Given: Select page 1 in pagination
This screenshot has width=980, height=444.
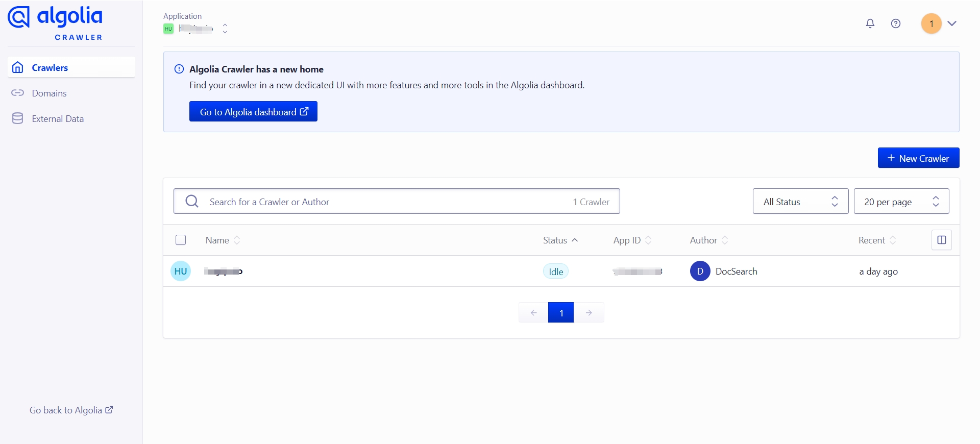Looking at the screenshot, I should (x=561, y=312).
